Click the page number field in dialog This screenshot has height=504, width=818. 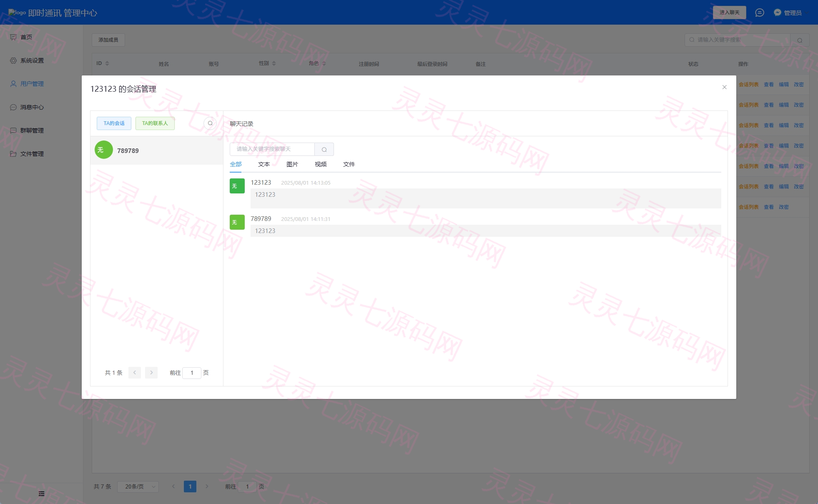tap(192, 373)
